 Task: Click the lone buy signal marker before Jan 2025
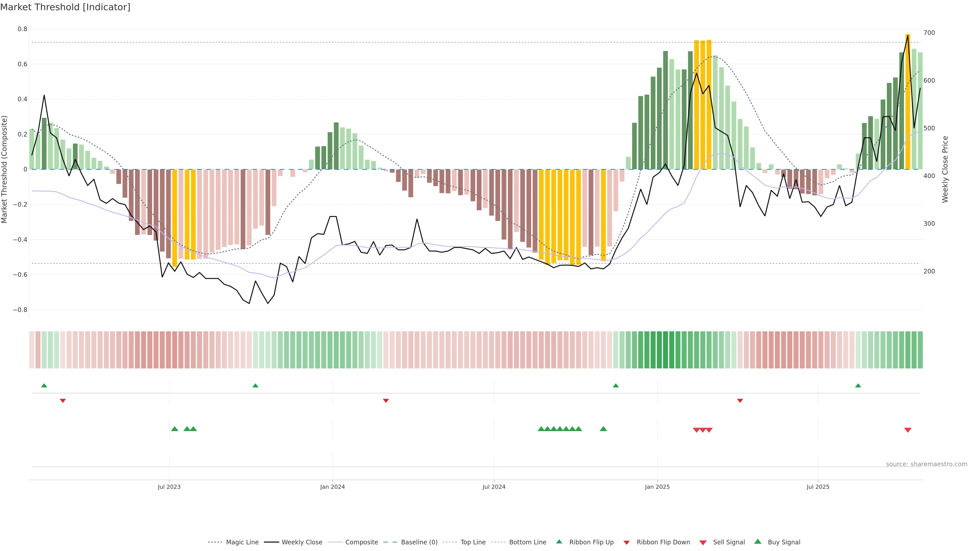tap(603, 429)
